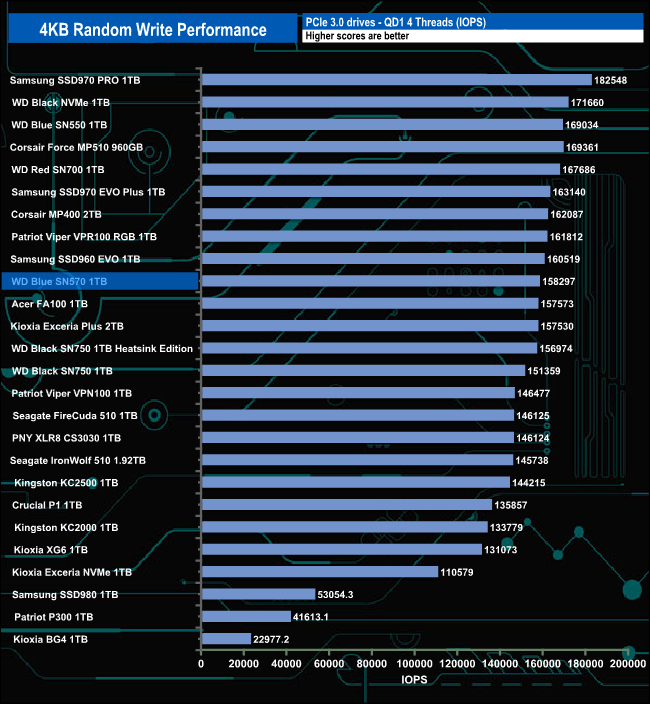
Task: Select the 'Samsung SSD980 1TB' label
Action: point(65,595)
